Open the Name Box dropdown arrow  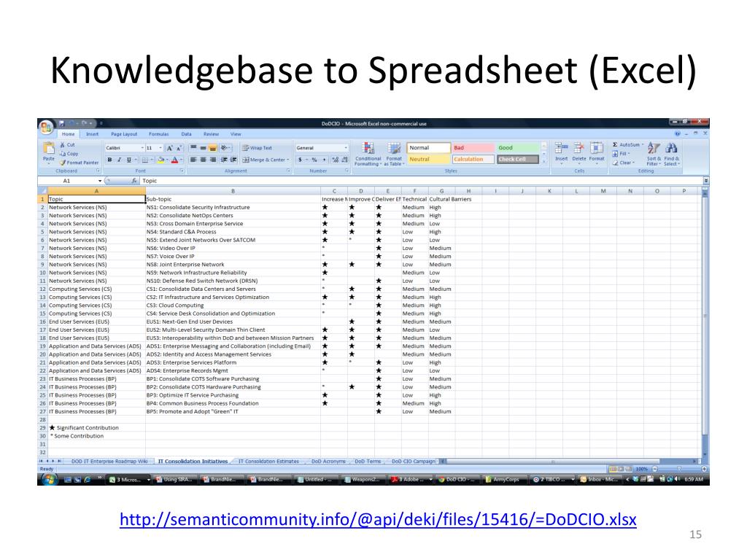(x=99, y=181)
